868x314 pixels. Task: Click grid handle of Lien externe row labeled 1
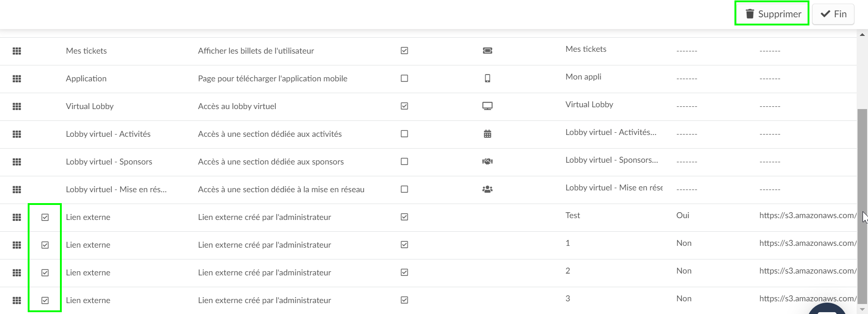(17, 245)
